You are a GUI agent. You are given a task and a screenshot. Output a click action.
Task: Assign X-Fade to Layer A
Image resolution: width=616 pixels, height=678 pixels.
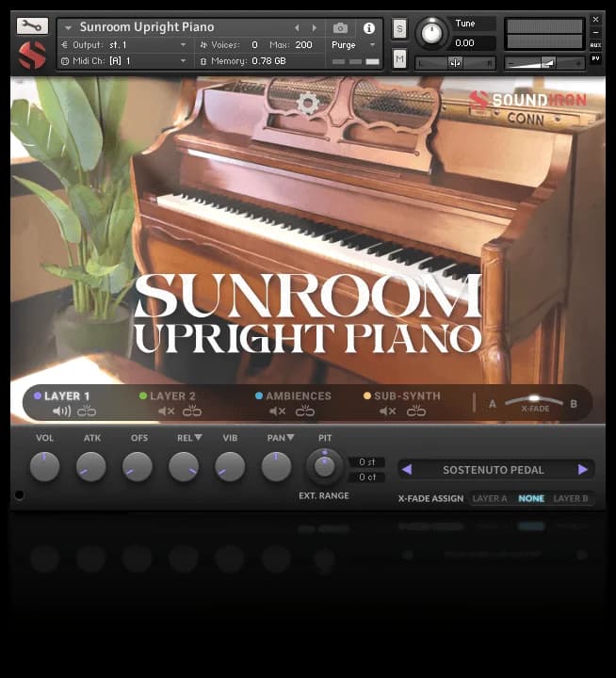click(489, 498)
